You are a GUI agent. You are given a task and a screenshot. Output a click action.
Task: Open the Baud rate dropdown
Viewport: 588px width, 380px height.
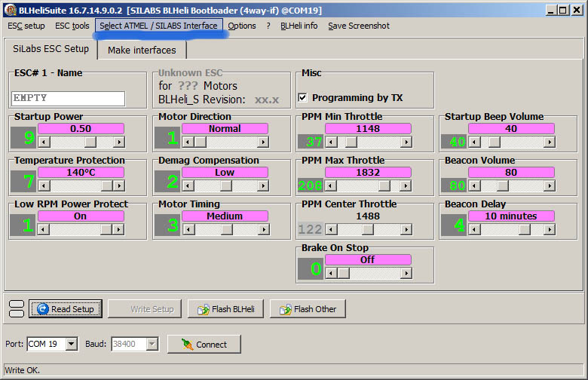pos(152,344)
